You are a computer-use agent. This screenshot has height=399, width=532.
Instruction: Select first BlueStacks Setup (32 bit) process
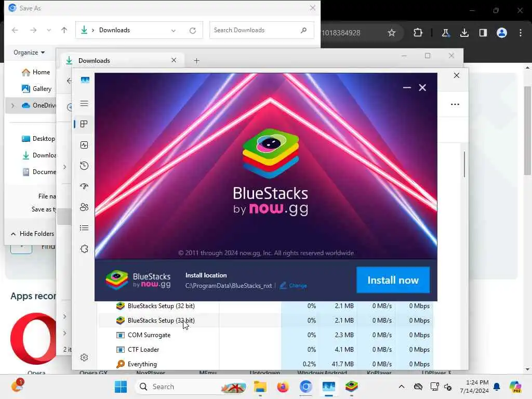tap(265, 305)
